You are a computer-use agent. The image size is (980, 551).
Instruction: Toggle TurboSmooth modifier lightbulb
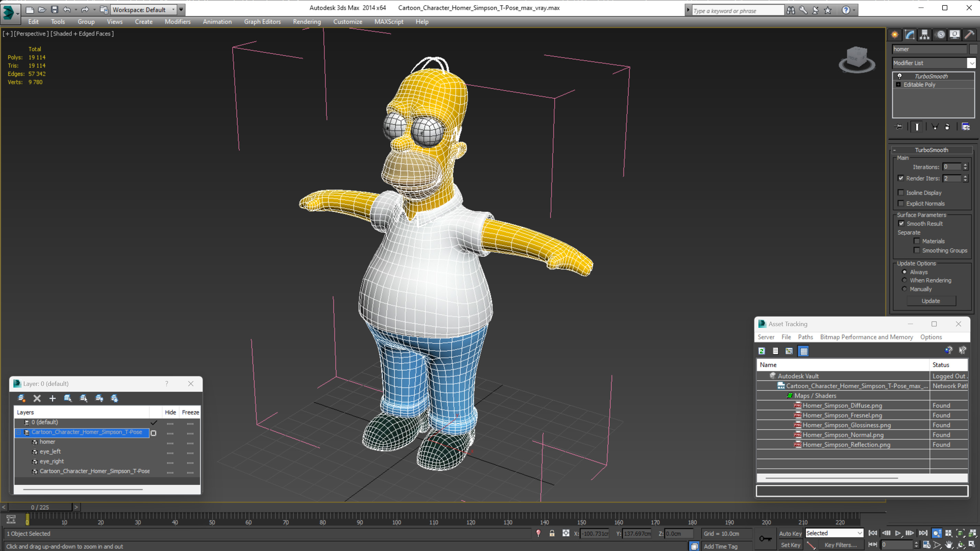(899, 76)
